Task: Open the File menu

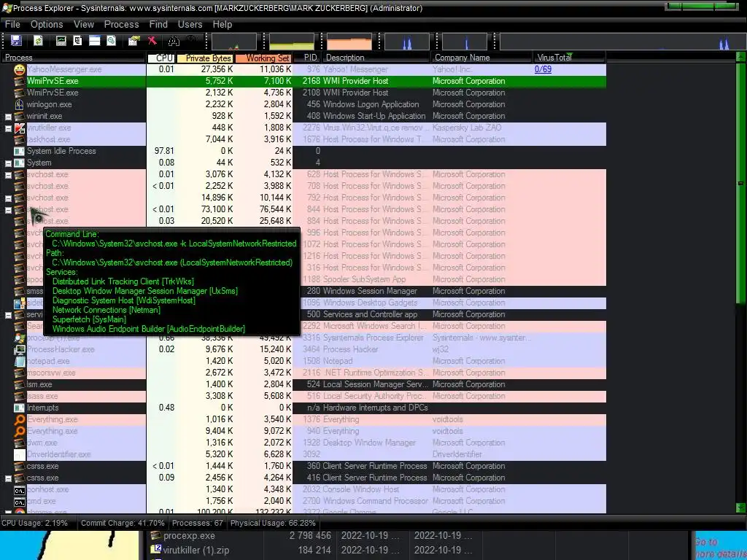Action: point(12,24)
